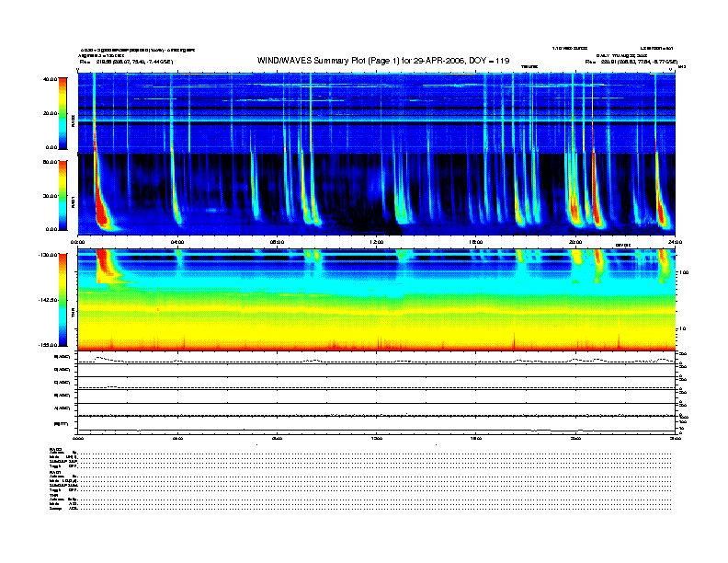Select the TNR color scale bar
Image resolution: width=728 pixels, height=563 pixels.
tap(63, 300)
